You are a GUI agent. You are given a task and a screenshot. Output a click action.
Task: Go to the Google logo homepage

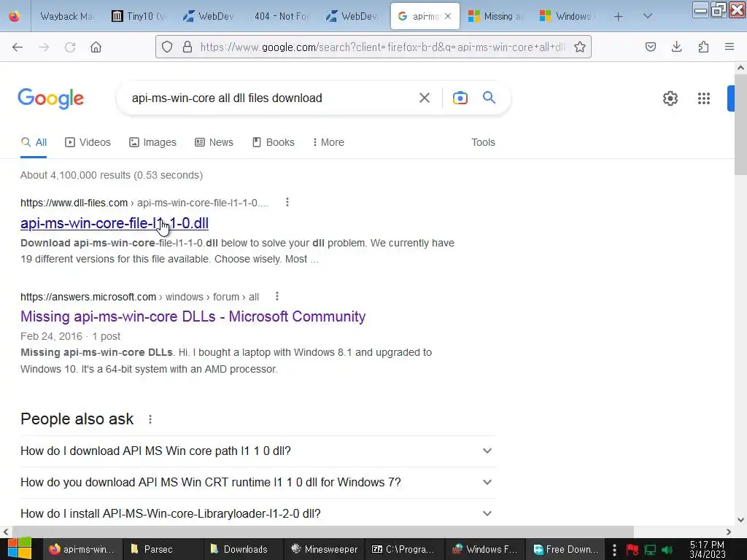[51, 98]
